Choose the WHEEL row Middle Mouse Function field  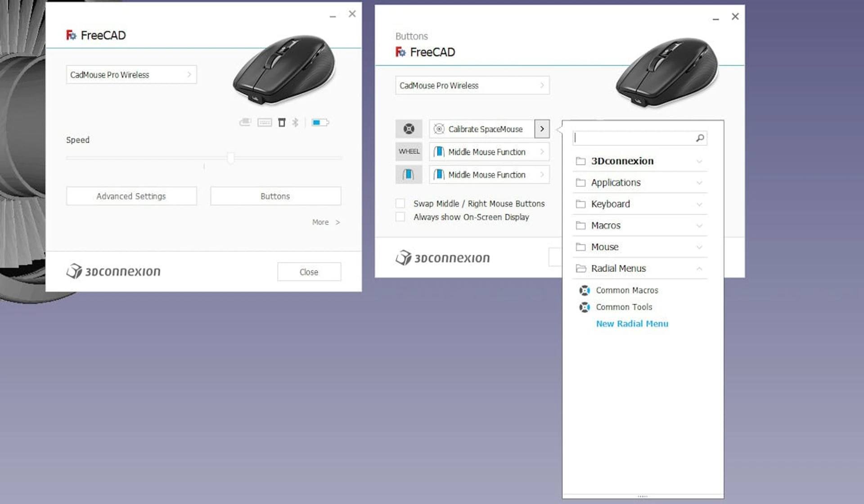coord(489,152)
